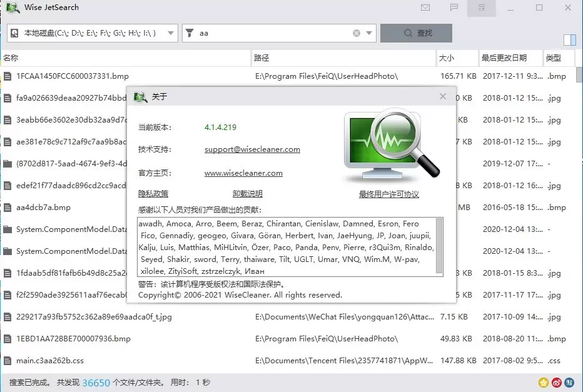Open the Weibo icon in status bar
This screenshot has width=583, height=392.
[x=557, y=383]
